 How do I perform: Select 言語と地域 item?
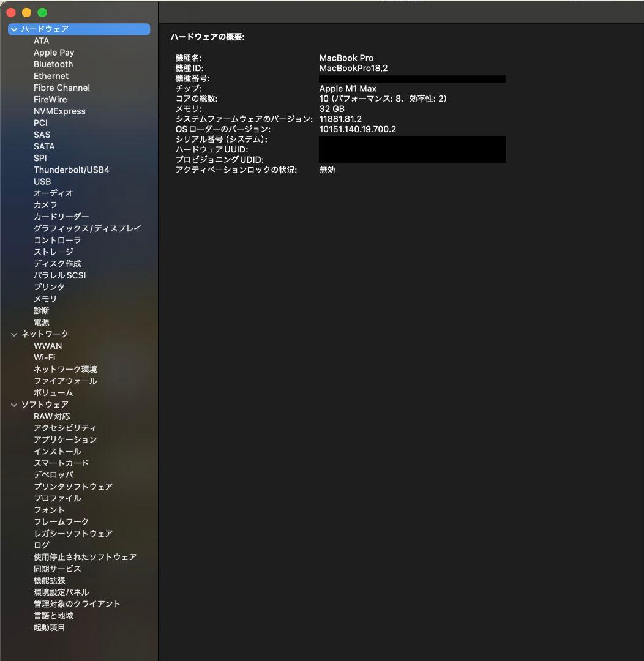(x=53, y=616)
